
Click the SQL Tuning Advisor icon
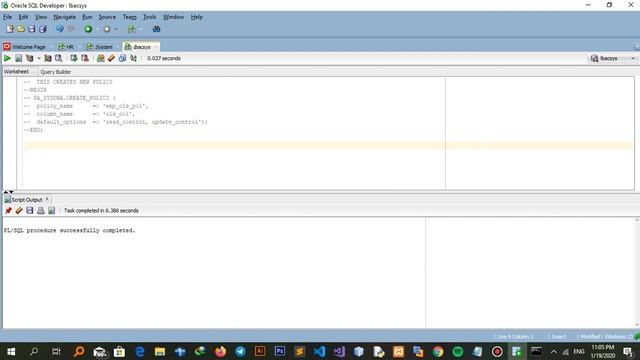tap(58, 58)
